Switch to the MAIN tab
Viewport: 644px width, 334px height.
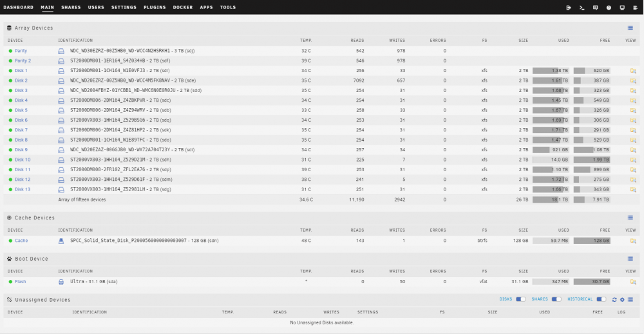coord(47,7)
